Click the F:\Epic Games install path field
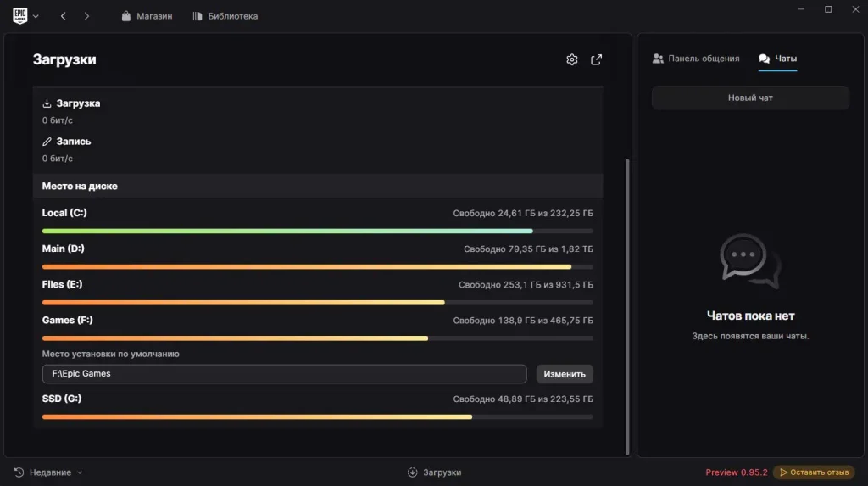 pos(284,374)
